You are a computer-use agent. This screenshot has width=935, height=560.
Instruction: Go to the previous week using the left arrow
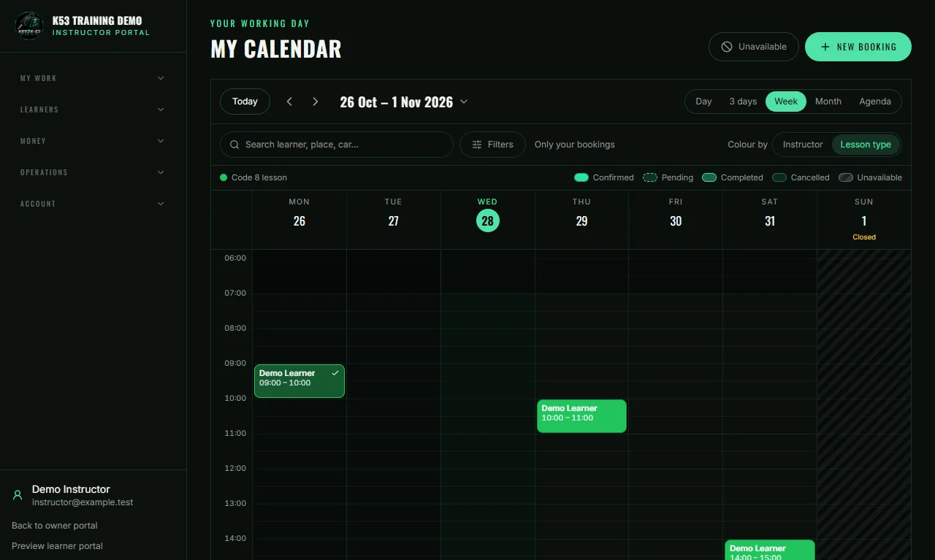(289, 101)
